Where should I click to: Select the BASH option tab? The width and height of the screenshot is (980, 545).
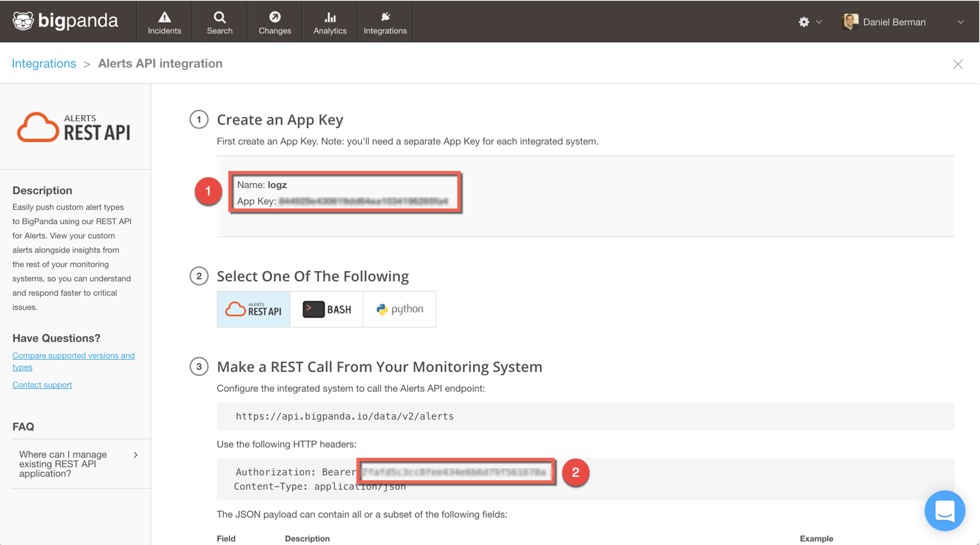(x=326, y=309)
